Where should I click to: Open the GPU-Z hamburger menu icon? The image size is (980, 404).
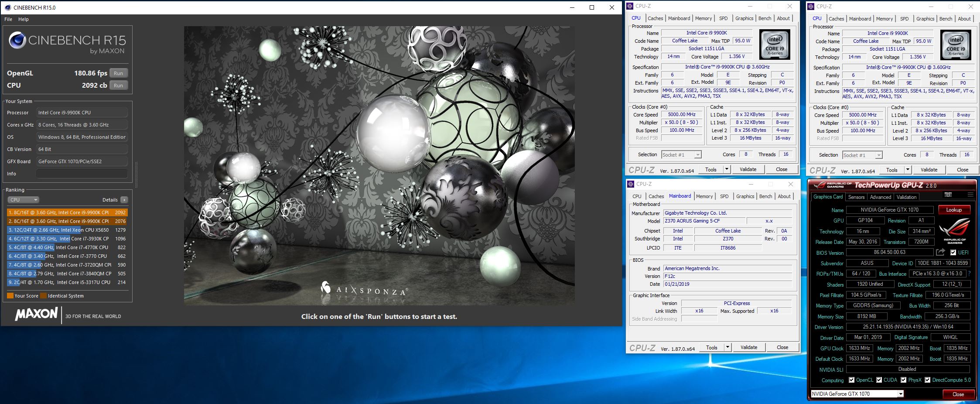[970, 195]
